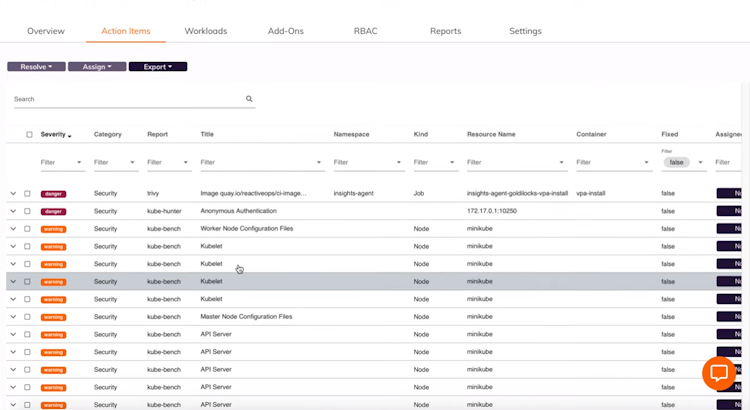Check the box for the trivy row
This screenshot has width=750, height=410.
coord(27,193)
